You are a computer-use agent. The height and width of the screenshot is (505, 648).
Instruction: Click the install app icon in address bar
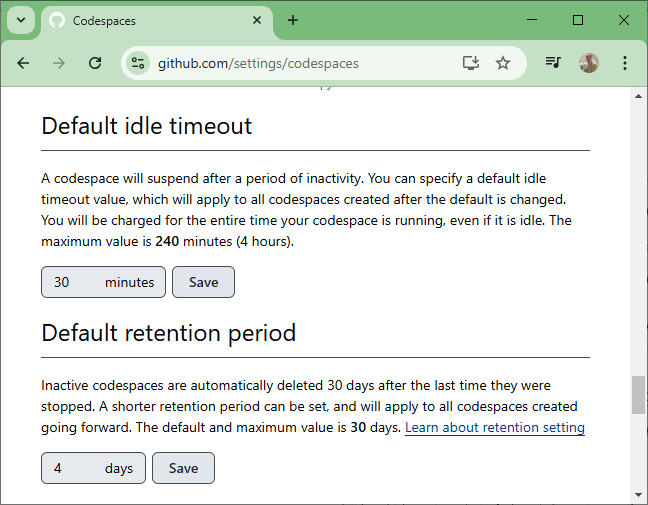[471, 63]
